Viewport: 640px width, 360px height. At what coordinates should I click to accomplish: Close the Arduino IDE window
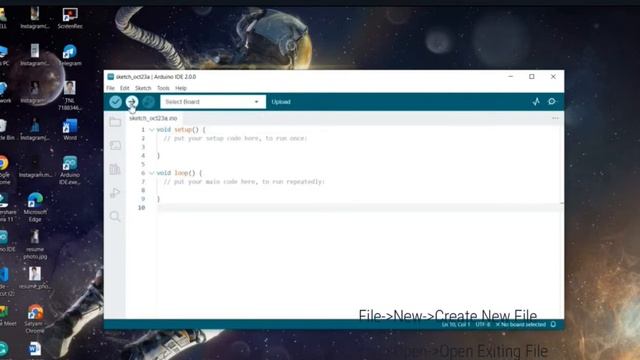(x=553, y=77)
